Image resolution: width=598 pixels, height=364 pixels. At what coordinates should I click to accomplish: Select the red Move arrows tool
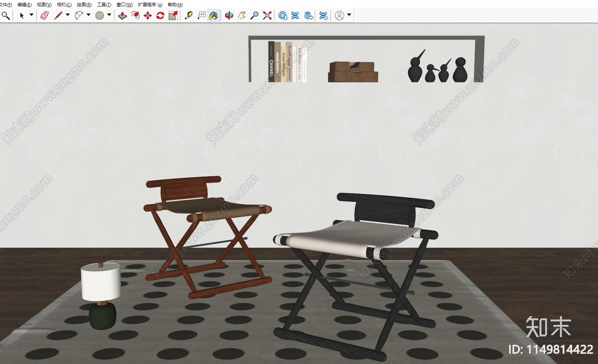pos(148,16)
